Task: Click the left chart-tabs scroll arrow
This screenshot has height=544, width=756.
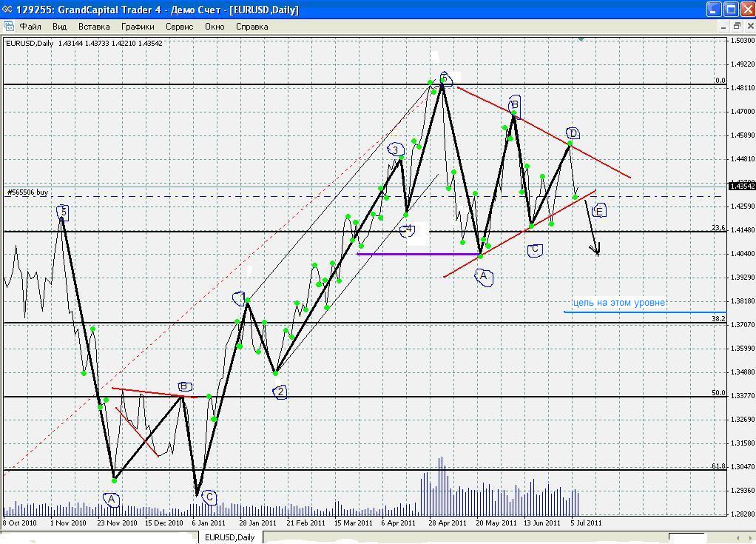Action: (x=738, y=537)
